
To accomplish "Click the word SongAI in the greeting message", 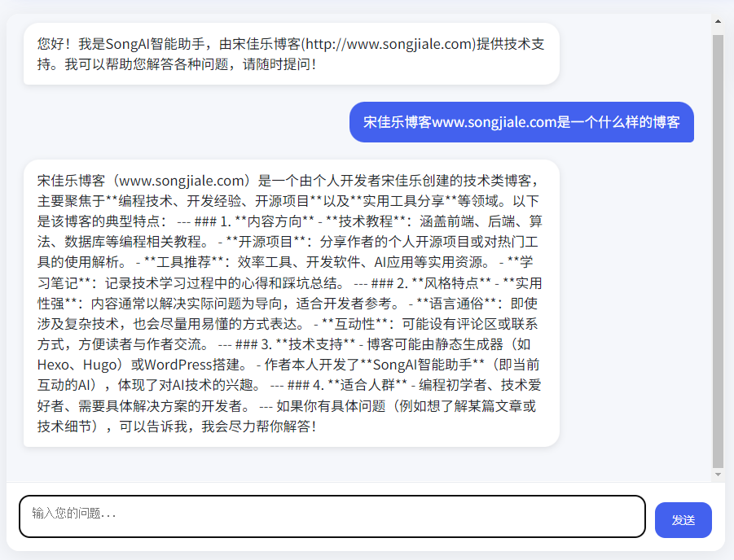I will click(129, 44).
